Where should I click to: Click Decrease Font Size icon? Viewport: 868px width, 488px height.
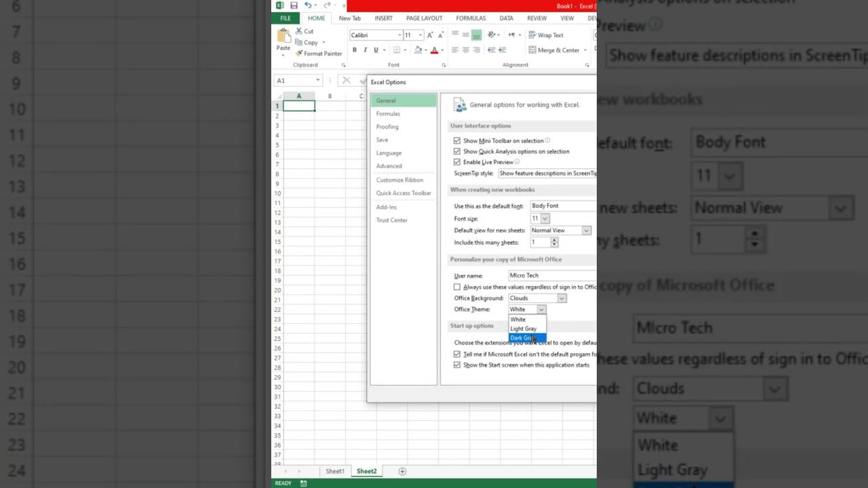pos(440,35)
